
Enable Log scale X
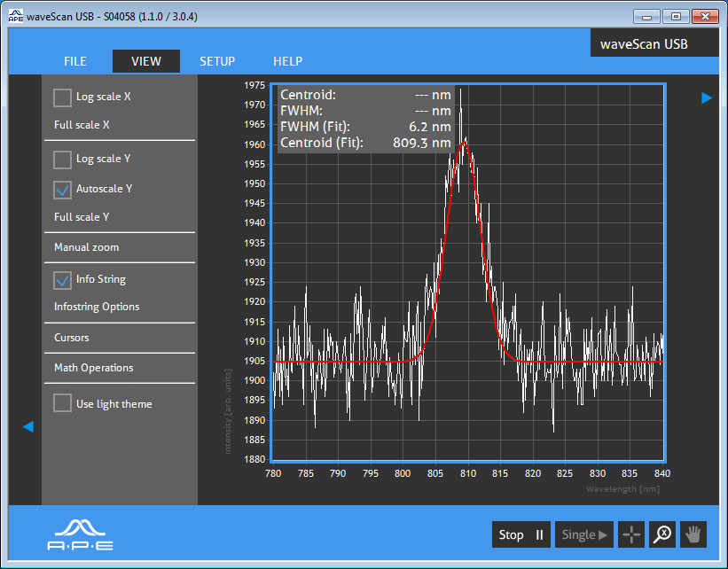pyautogui.click(x=62, y=97)
